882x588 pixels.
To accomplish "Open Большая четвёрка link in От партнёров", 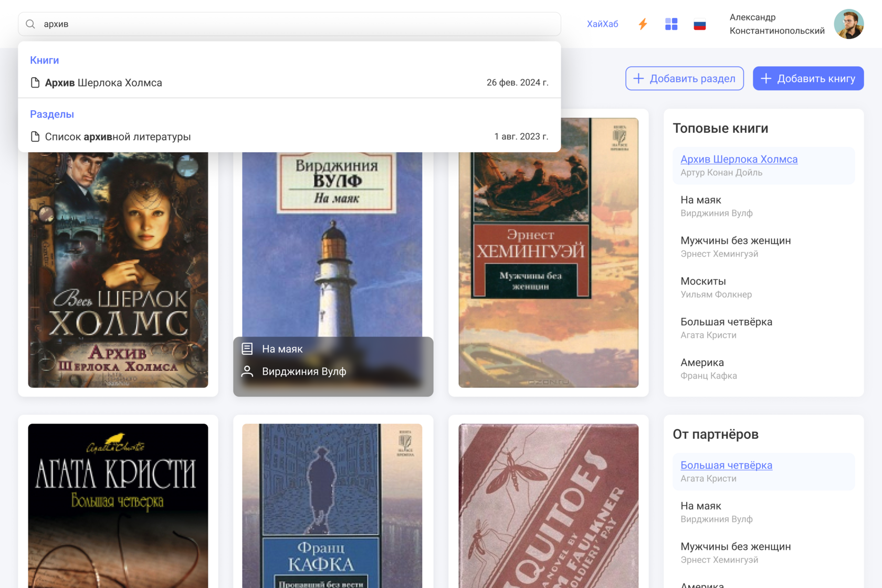I will (726, 465).
